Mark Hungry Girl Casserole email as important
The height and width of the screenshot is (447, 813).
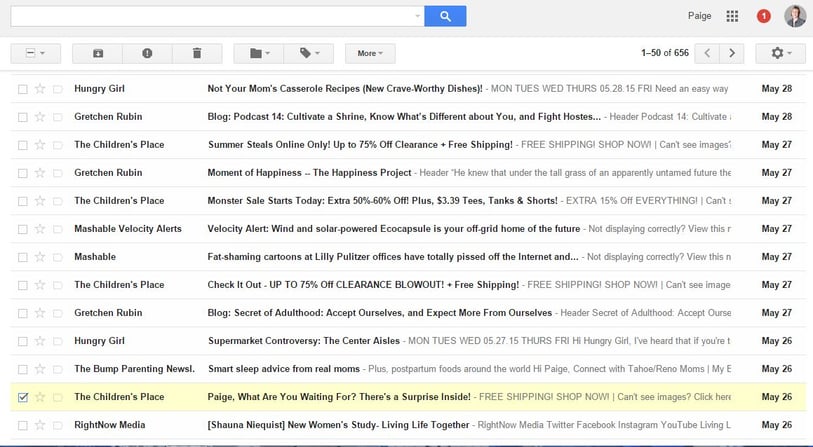[x=58, y=89]
